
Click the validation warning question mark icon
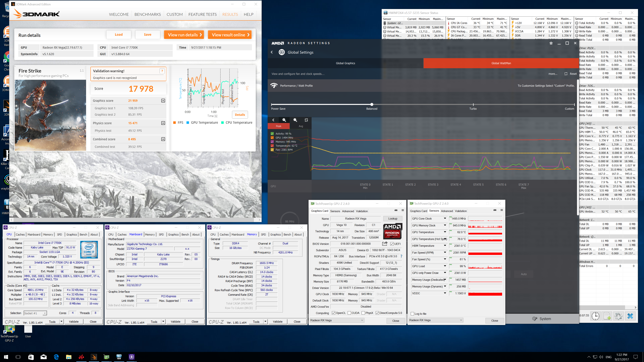[x=162, y=71]
